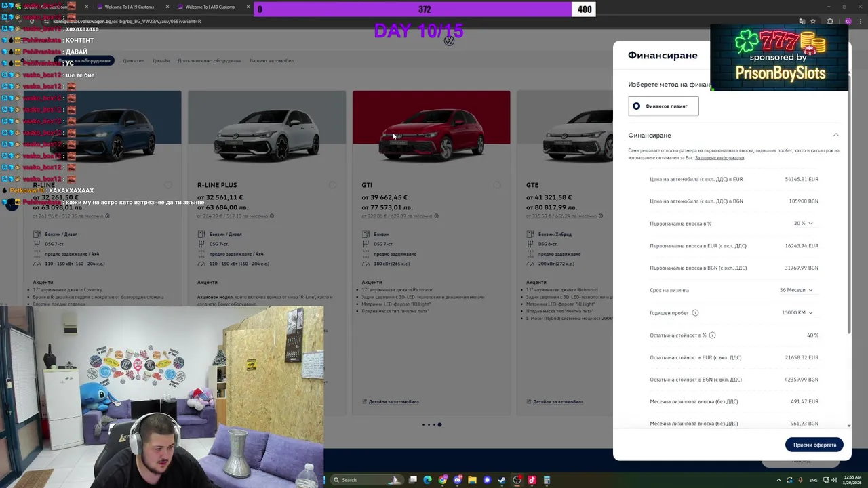The image size is (868, 488).
Task: Open Discord from the taskbar
Action: coord(457,480)
